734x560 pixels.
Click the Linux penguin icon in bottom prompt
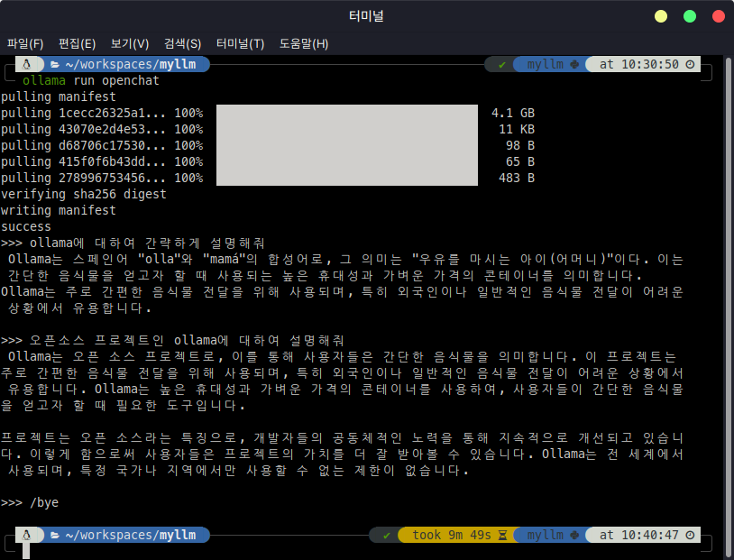[x=27, y=535]
